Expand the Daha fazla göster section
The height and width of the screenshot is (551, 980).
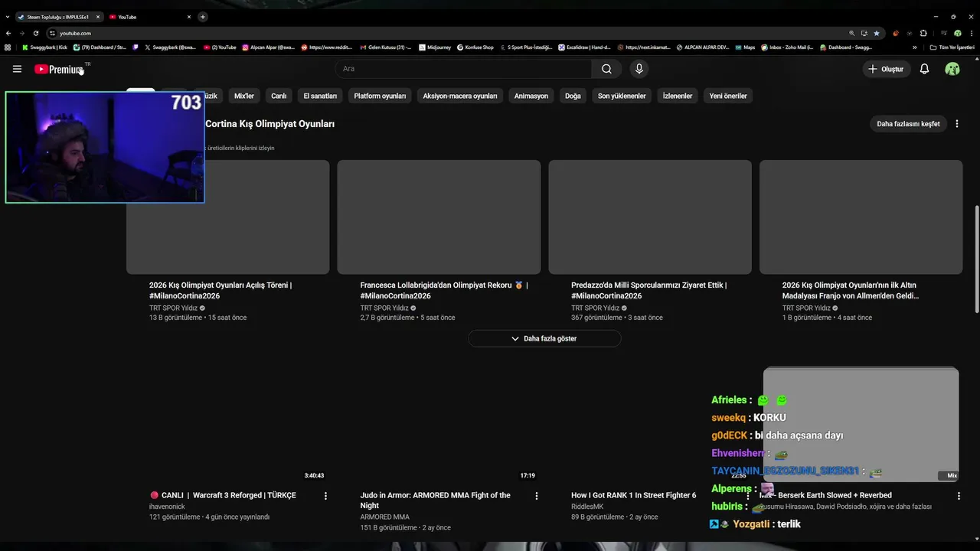(x=544, y=338)
